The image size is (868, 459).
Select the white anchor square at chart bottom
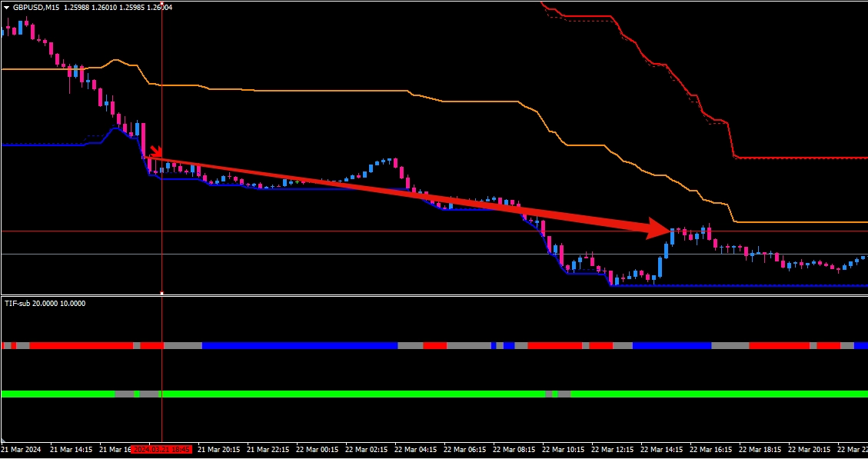pos(161,293)
